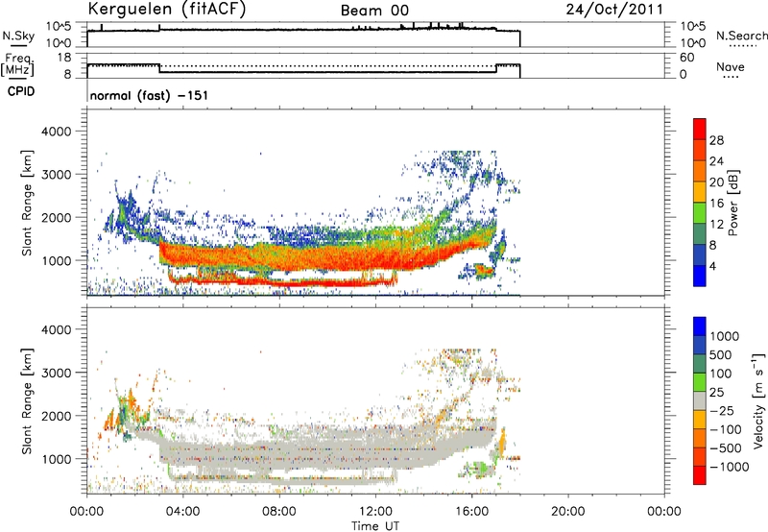This screenshot has width=768, height=532.
Task: Click the 'Slant Range [km]' label of velocity panel
Action: (x=27, y=401)
